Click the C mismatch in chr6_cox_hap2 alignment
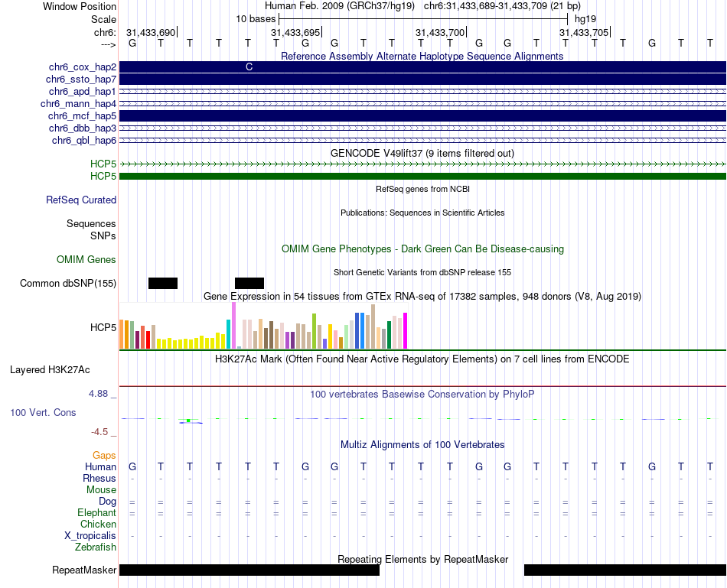This screenshot has width=727, height=588. [249, 67]
